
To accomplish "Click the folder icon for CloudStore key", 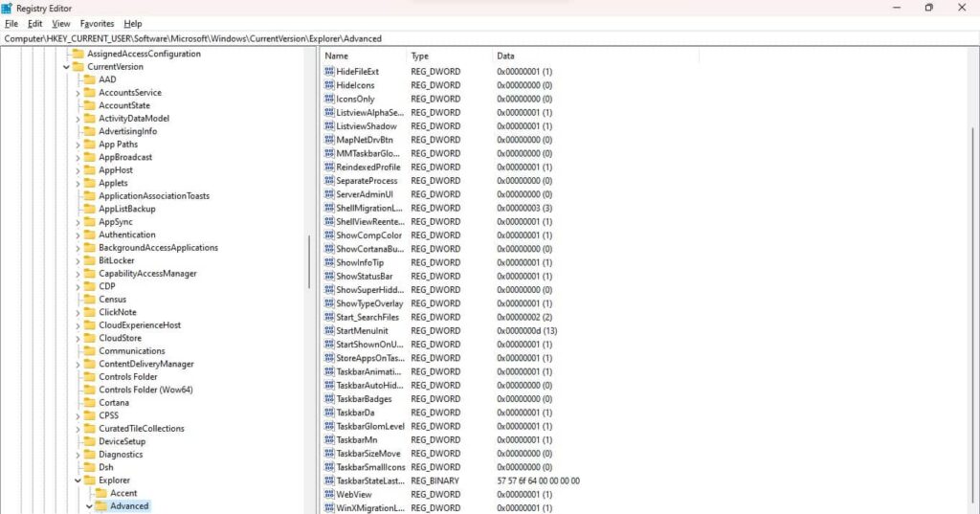I will click(x=89, y=338).
